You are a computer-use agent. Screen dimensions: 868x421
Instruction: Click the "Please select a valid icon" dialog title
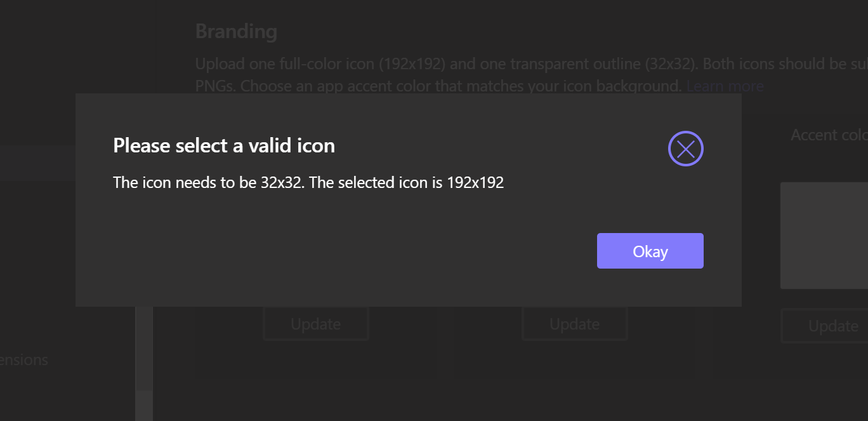[223, 145]
